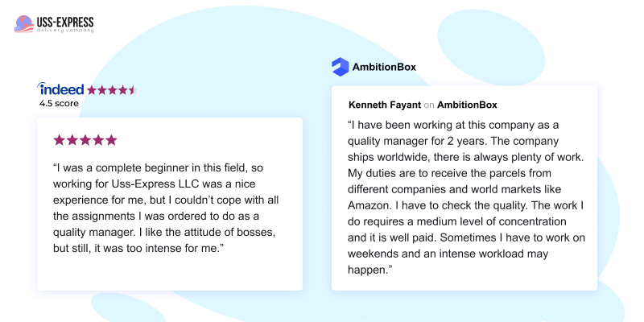Click the Indeed review card empty area

pyautogui.click(x=170, y=272)
